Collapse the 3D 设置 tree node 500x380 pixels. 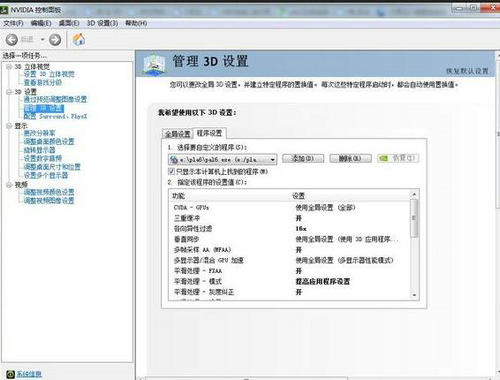9,92
